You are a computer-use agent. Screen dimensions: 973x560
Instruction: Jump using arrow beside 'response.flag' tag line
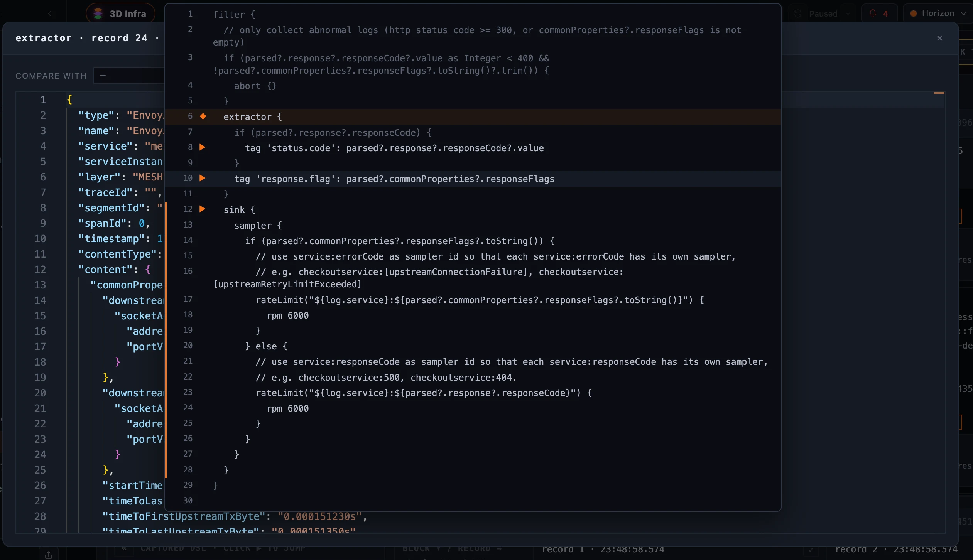tap(202, 178)
